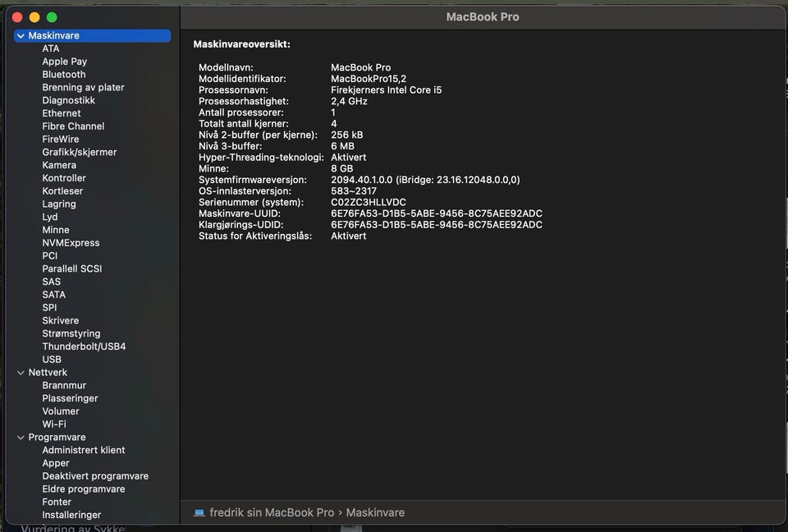Viewport: 788px width, 532px height.
Task: Select Apple Pay in the sidebar
Action: (x=64, y=62)
